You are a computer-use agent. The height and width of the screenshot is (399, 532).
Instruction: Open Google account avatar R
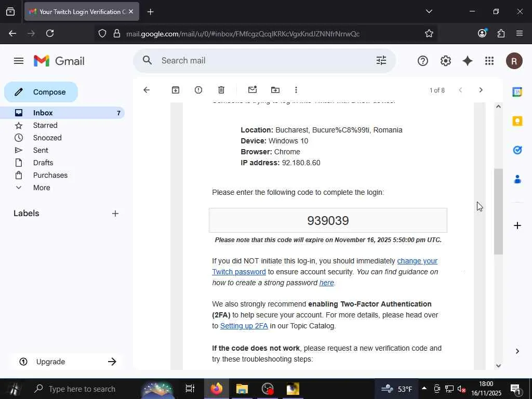click(x=514, y=61)
